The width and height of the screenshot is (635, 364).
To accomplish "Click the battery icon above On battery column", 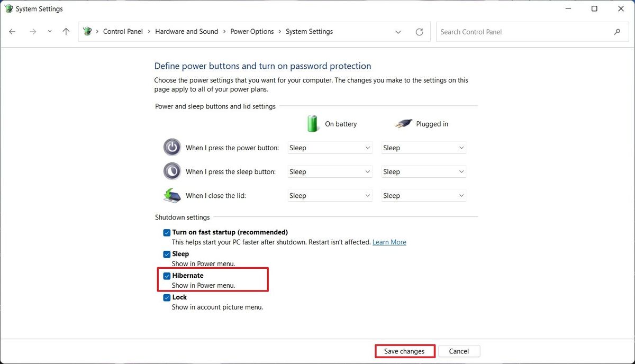I will 312,123.
